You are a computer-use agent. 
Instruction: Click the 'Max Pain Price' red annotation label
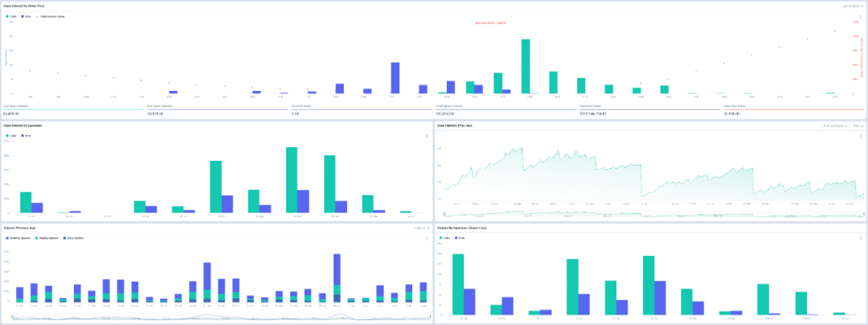[490, 23]
